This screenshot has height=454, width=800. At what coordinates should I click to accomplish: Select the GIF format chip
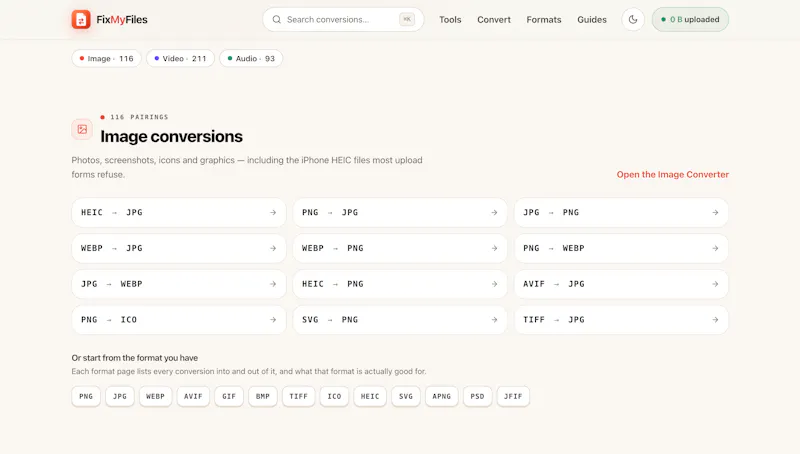tap(229, 396)
